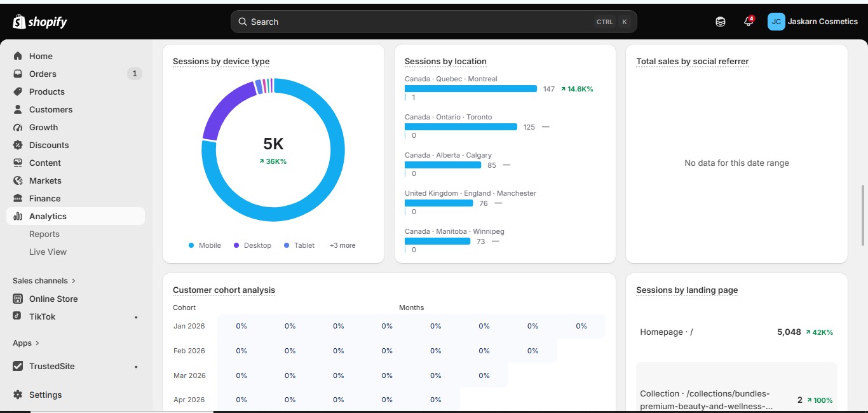Click the Content icon in sidebar
868x413 pixels.
tap(18, 163)
